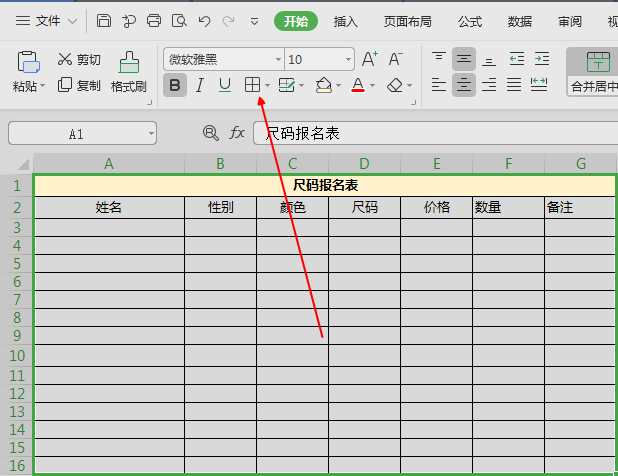Apply the red font color A

point(358,85)
